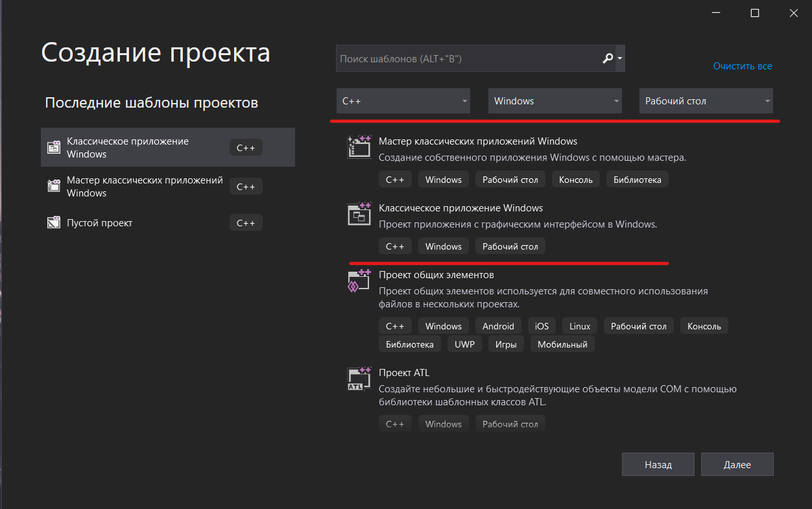Open the C++ language filter dropdown
Viewport: 812px width, 509px height.
(403, 101)
